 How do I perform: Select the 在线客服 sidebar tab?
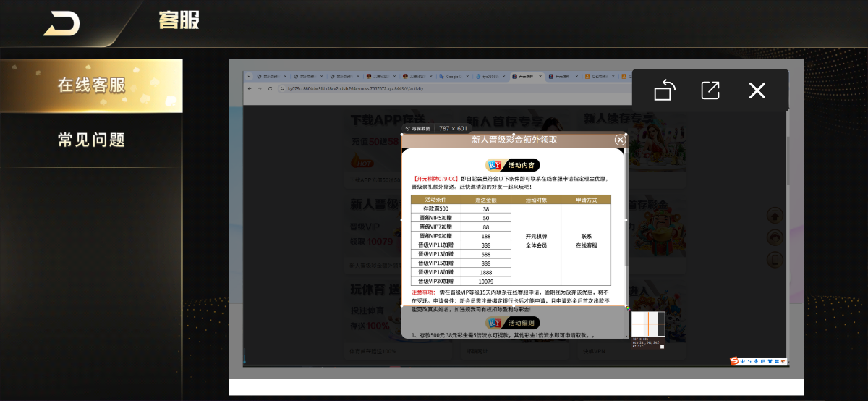point(91,85)
